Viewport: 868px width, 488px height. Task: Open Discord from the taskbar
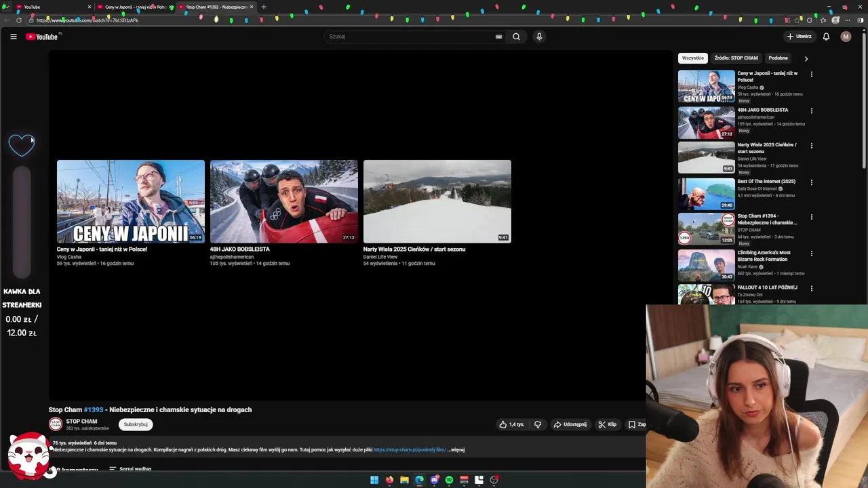point(435,480)
